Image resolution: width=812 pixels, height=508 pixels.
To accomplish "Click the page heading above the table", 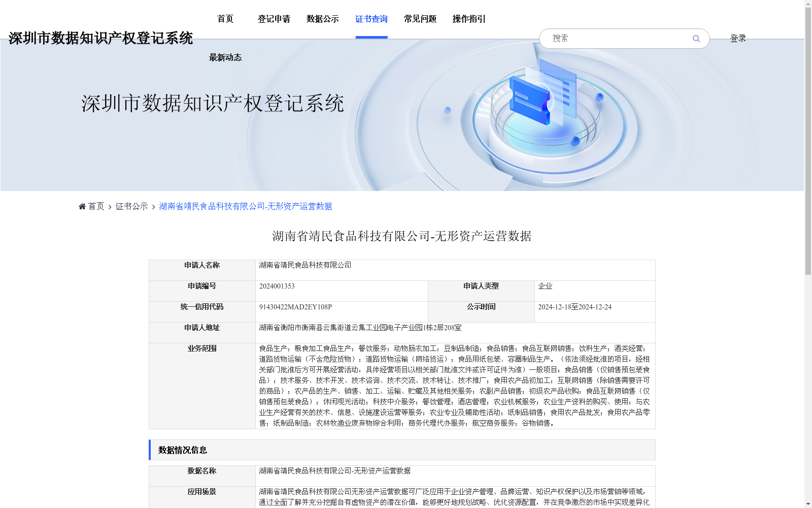I will [402, 236].
